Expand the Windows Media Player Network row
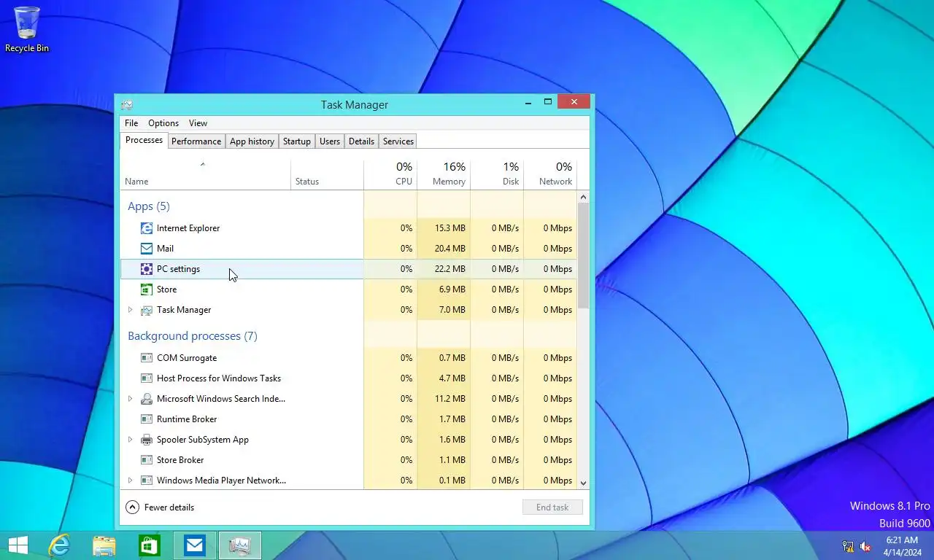This screenshot has height=560, width=934. pyautogui.click(x=131, y=481)
